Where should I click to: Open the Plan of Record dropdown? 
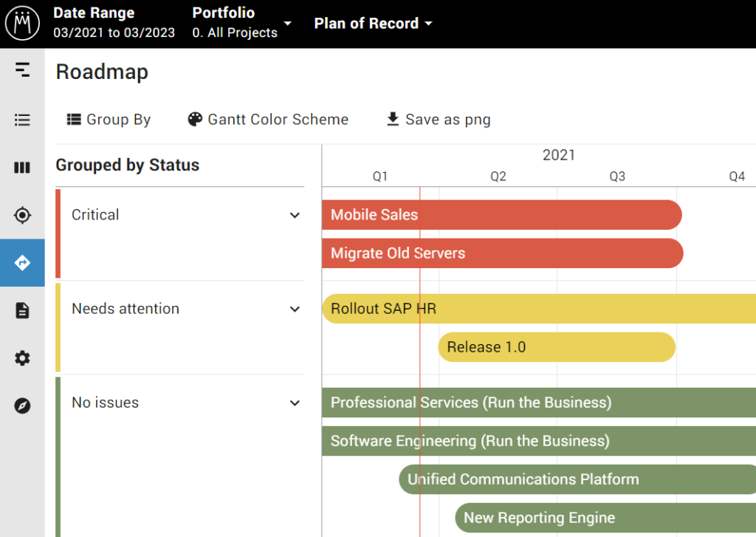click(x=373, y=24)
